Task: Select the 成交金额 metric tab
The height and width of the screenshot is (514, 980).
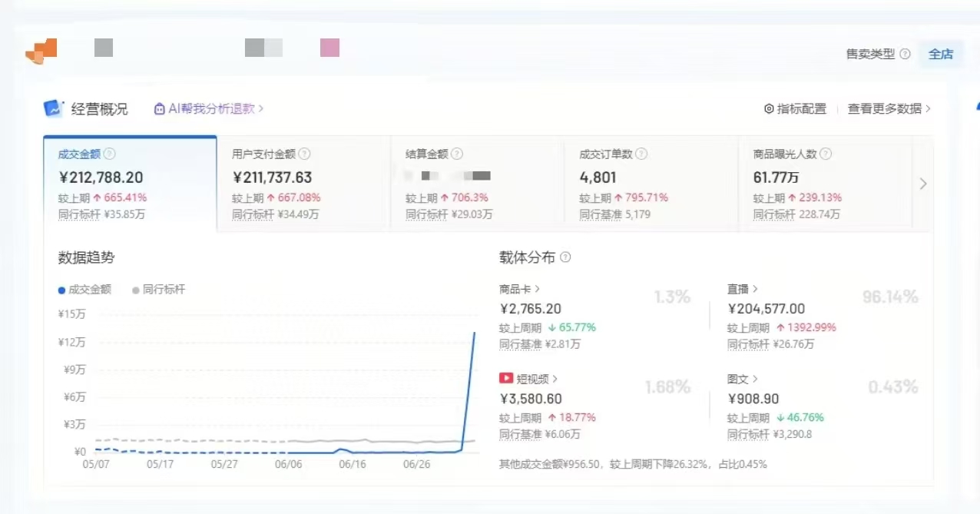Action: pyautogui.click(x=130, y=183)
